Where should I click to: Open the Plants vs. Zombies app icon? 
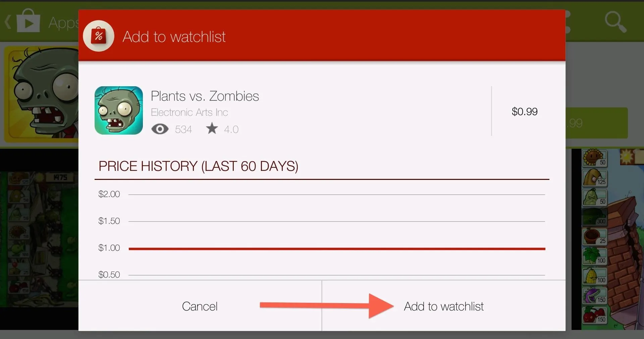pos(119,110)
